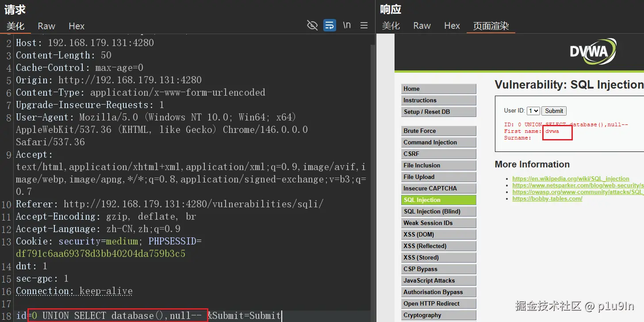
Task: Click the Host header line
Action: click(x=85, y=43)
